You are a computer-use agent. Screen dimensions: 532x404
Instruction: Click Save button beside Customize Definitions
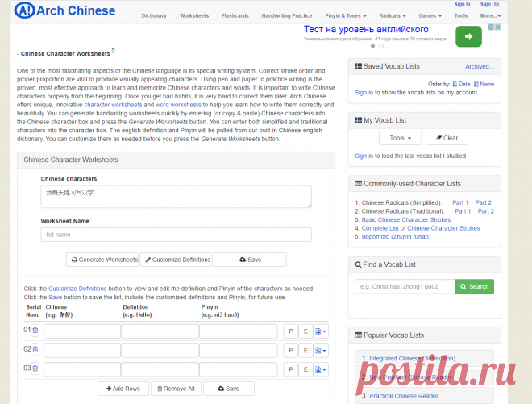(250, 260)
